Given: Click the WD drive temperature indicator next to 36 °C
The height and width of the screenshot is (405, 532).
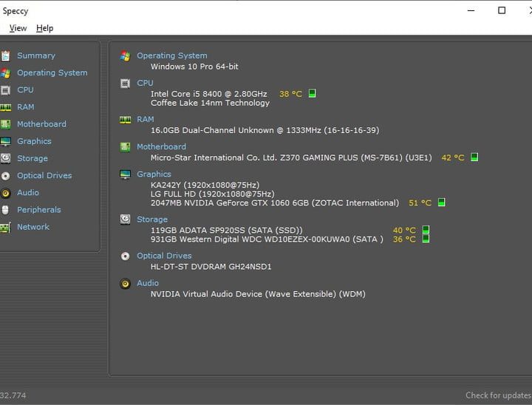Looking at the screenshot, I should point(426,239).
